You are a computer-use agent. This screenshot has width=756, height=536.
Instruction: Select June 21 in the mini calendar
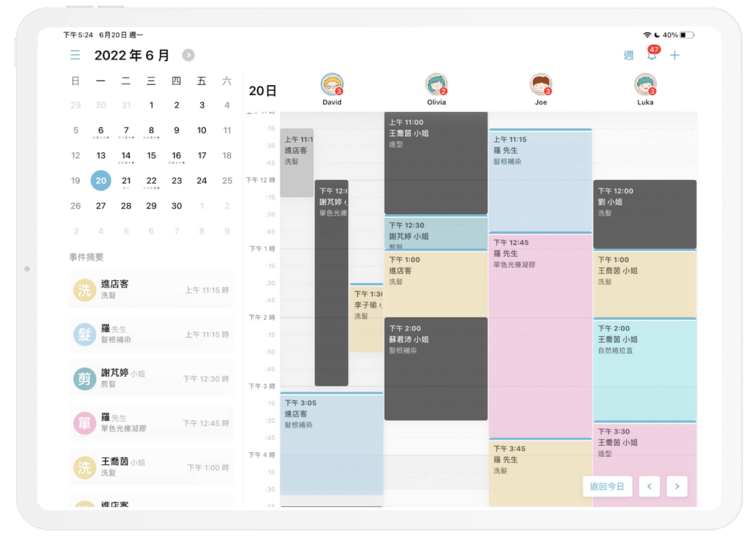126,181
